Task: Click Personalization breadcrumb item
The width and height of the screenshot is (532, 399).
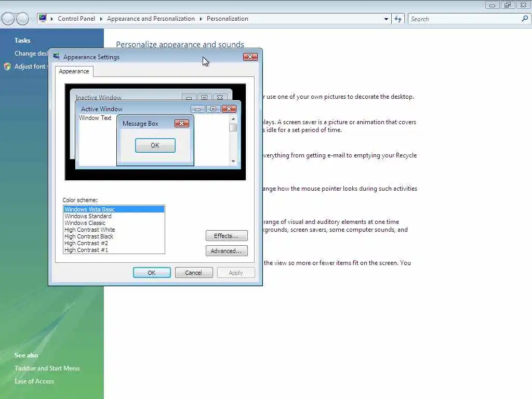Action: coord(228,19)
